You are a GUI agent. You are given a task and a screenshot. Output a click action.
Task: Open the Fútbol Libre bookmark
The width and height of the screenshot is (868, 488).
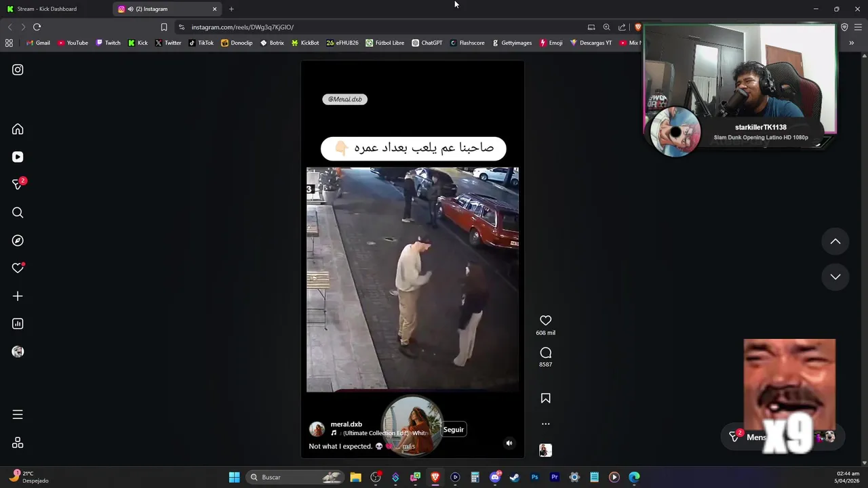tap(385, 43)
